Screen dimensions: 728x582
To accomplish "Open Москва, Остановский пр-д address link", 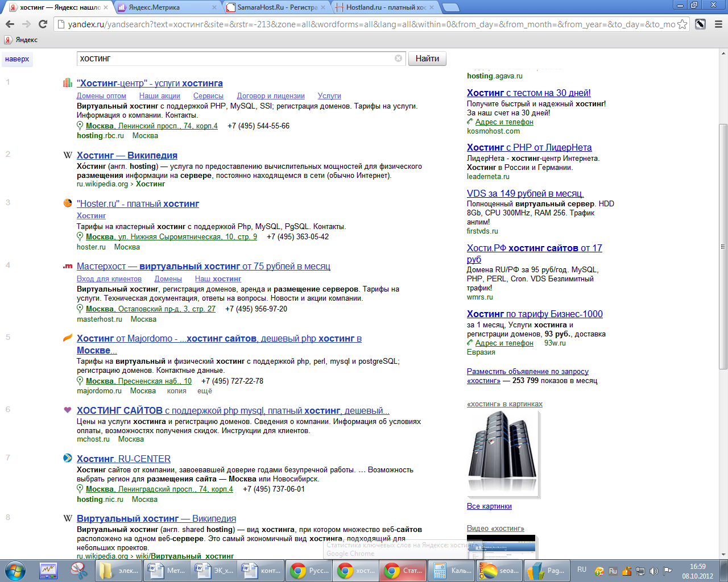I will pos(151,309).
